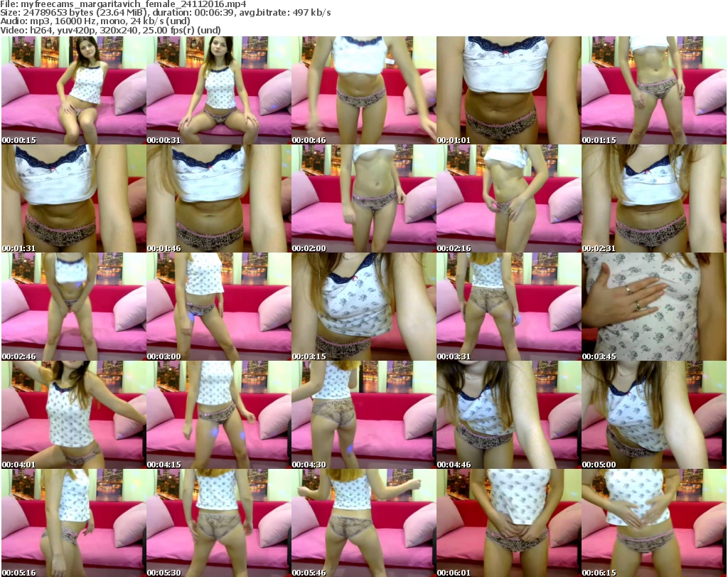Select the frame timestamped 00:04:15
Viewport: 728px width, 577px height.
(x=219, y=415)
